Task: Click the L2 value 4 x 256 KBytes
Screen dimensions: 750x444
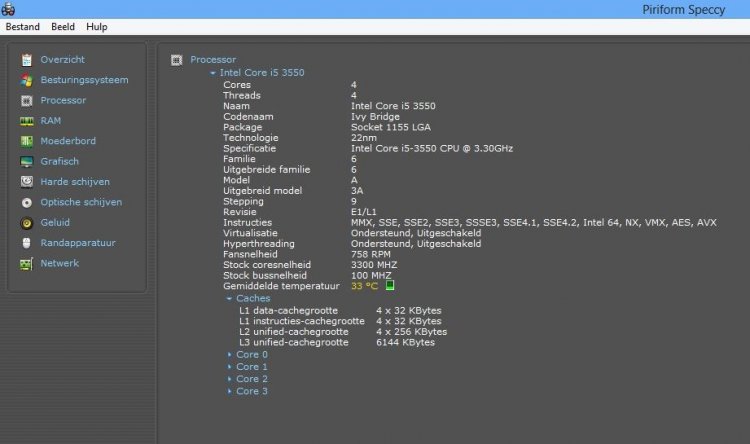Action: [x=411, y=332]
